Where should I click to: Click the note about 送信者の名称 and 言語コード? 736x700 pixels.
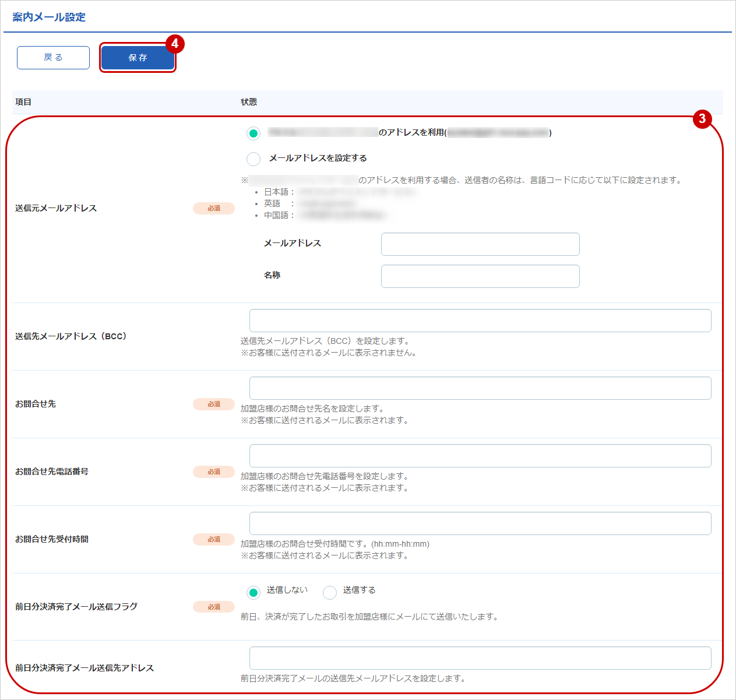(x=462, y=180)
